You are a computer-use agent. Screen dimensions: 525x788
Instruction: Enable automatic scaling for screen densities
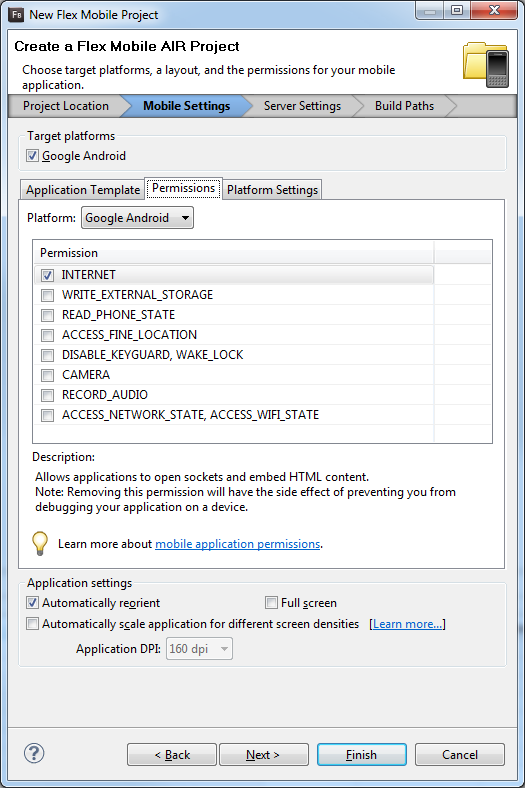pos(33,624)
